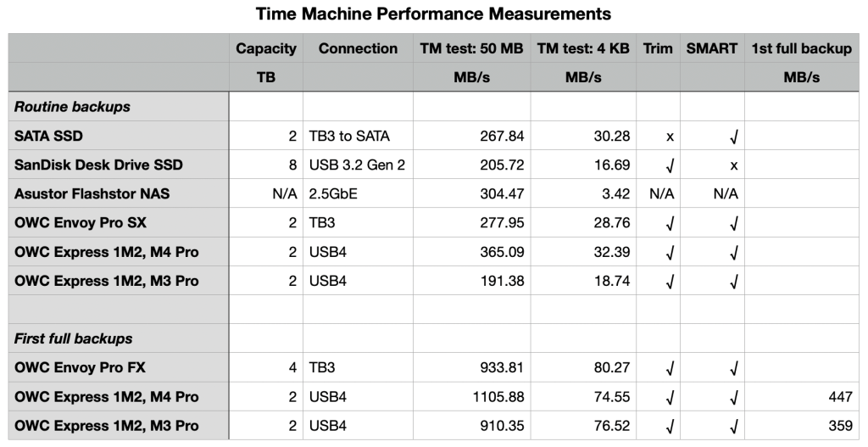Click the 2.5GbE connection cell
The height and width of the screenshot is (447, 868).
pos(331,193)
